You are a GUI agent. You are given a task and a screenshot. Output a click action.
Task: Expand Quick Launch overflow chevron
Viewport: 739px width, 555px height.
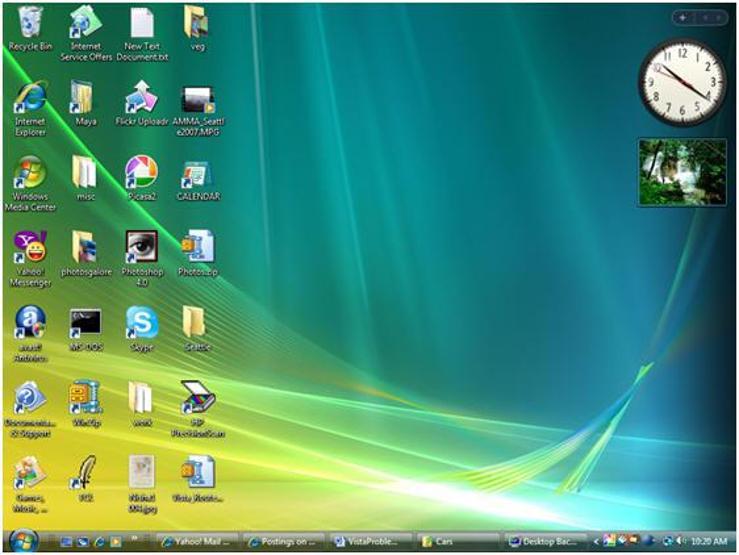coord(134,538)
